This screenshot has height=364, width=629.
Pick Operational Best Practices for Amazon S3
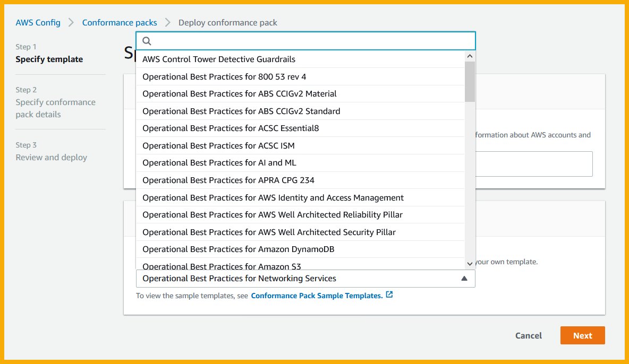[x=300, y=265]
